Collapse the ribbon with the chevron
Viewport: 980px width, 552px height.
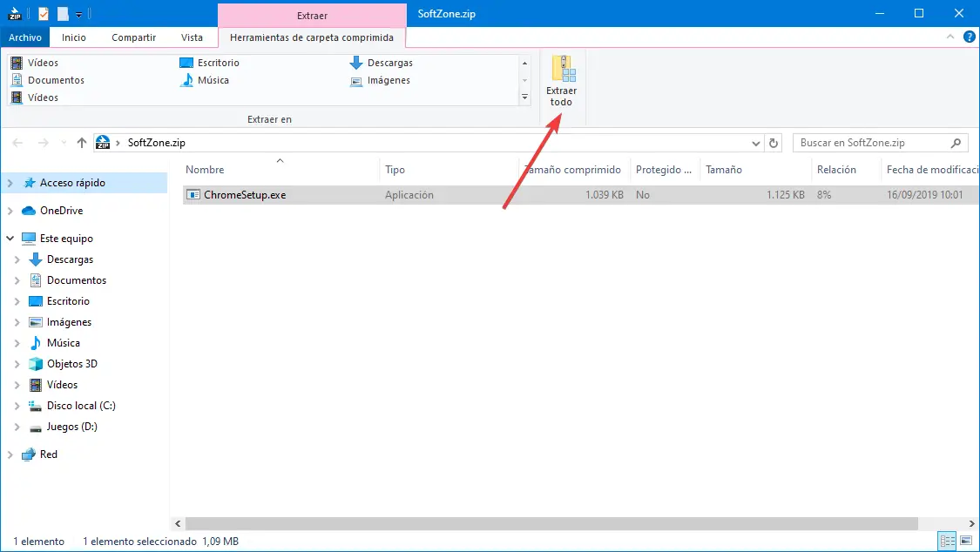[x=950, y=37]
